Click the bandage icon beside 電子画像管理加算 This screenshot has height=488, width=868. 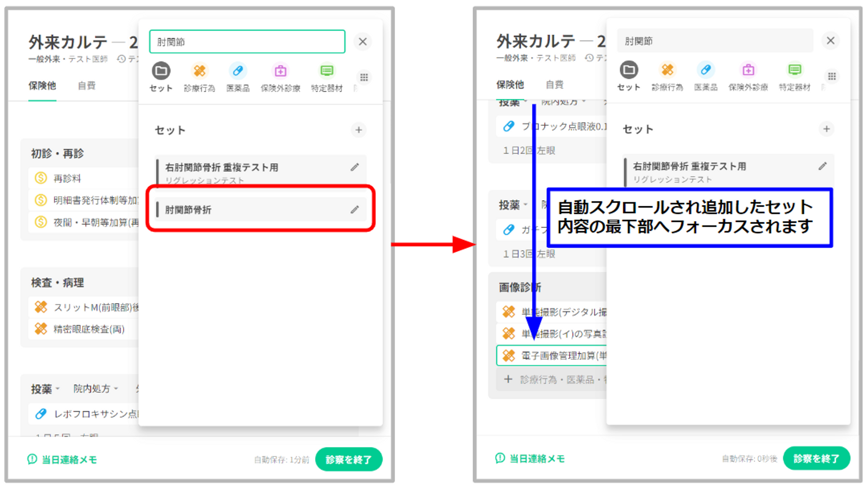click(509, 356)
